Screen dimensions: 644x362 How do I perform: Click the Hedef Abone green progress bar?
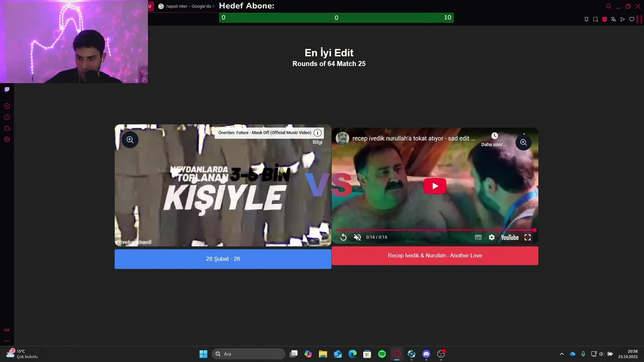click(x=336, y=18)
